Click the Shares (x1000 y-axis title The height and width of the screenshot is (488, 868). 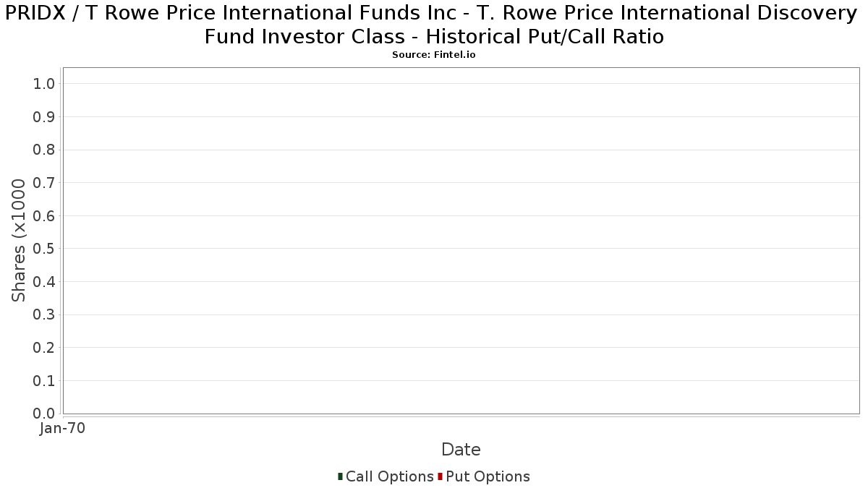20,241
